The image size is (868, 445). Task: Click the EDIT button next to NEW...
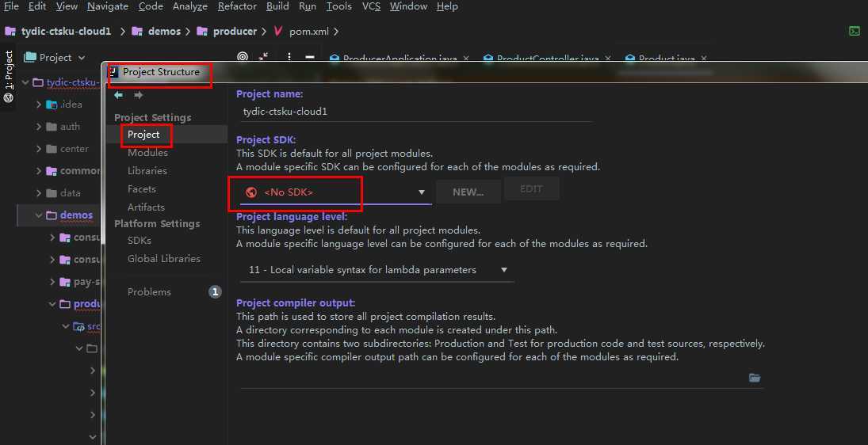531,189
